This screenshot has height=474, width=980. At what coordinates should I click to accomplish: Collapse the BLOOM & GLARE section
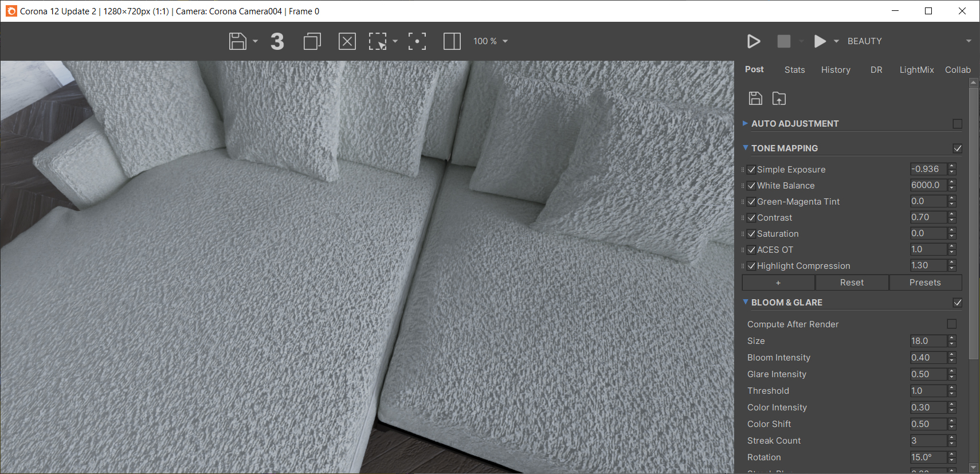(745, 302)
